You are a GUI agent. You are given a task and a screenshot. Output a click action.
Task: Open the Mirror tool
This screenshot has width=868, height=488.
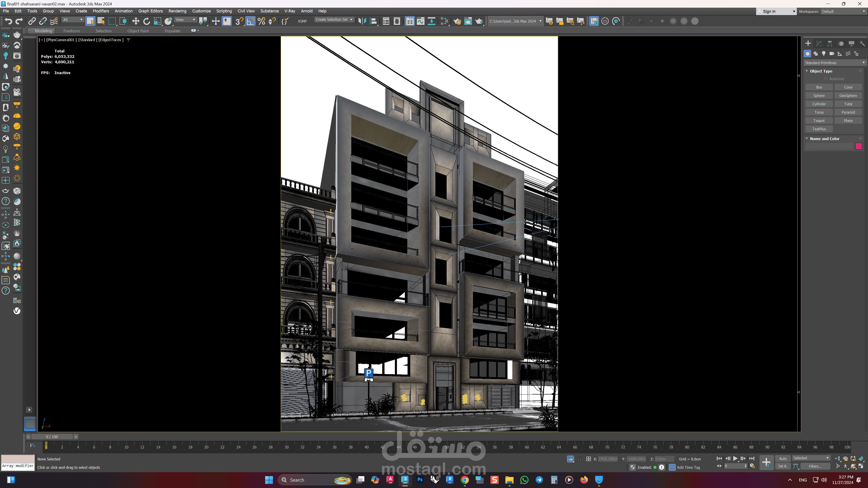pos(362,21)
